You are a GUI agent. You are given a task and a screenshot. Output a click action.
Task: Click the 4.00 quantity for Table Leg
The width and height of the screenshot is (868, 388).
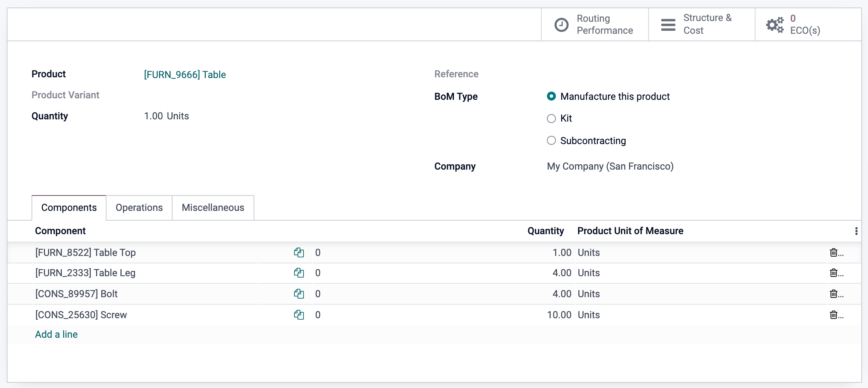coord(562,273)
